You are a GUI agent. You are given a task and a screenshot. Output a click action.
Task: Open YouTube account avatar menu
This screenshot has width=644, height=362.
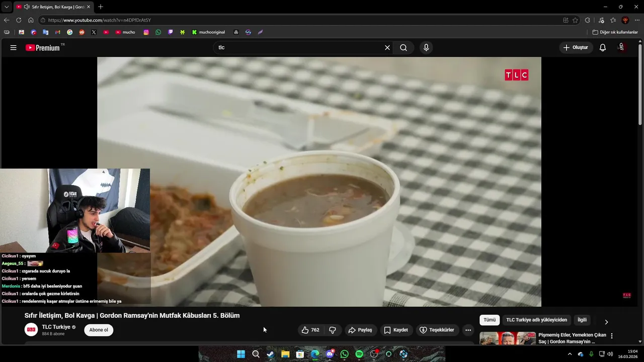pos(622,48)
